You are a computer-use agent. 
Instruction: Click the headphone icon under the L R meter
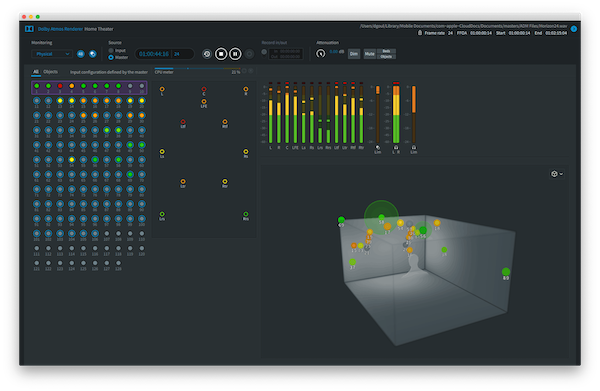point(396,147)
